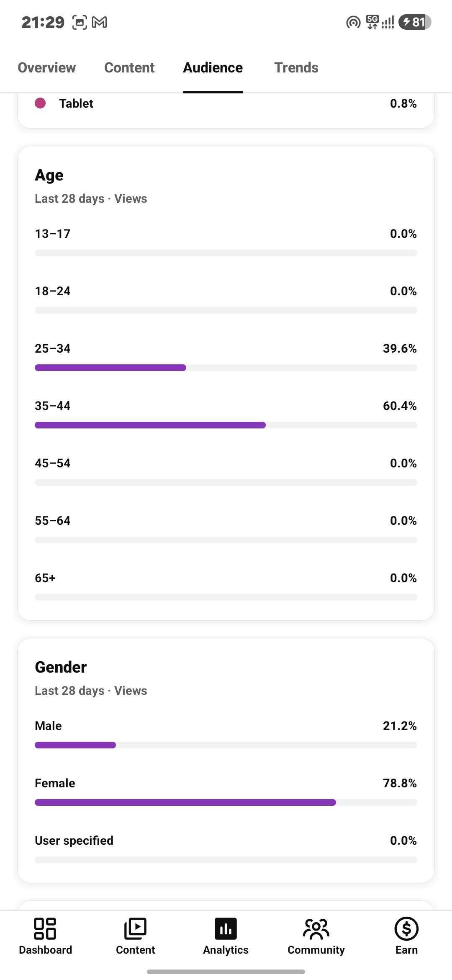
Task: Tap the 35–44 age progress bar
Action: [x=226, y=425]
